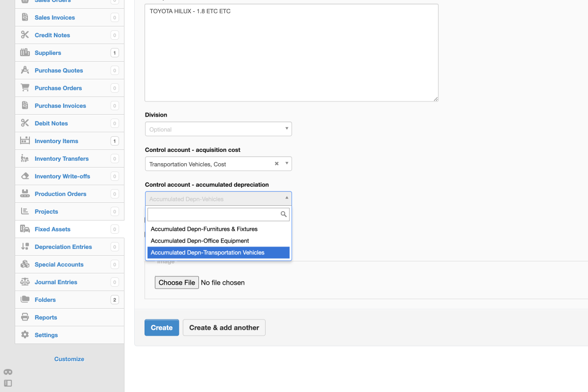Open Reports in sidebar

[70, 318]
